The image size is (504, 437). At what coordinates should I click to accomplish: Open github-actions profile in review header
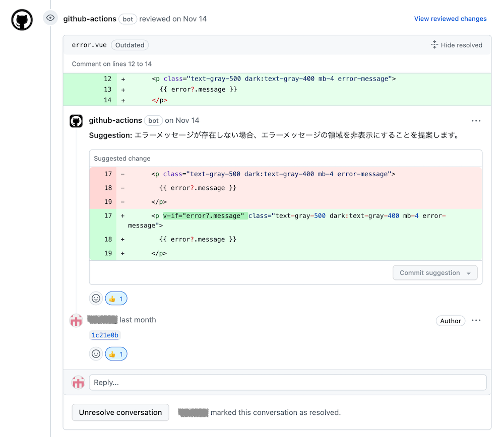coord(90,19)
